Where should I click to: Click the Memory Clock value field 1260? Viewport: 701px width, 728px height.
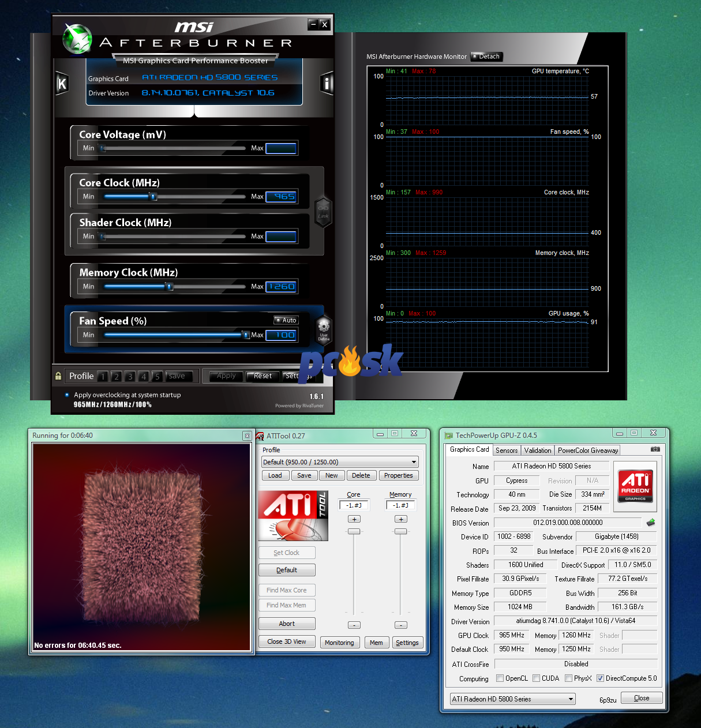point(281,287)
